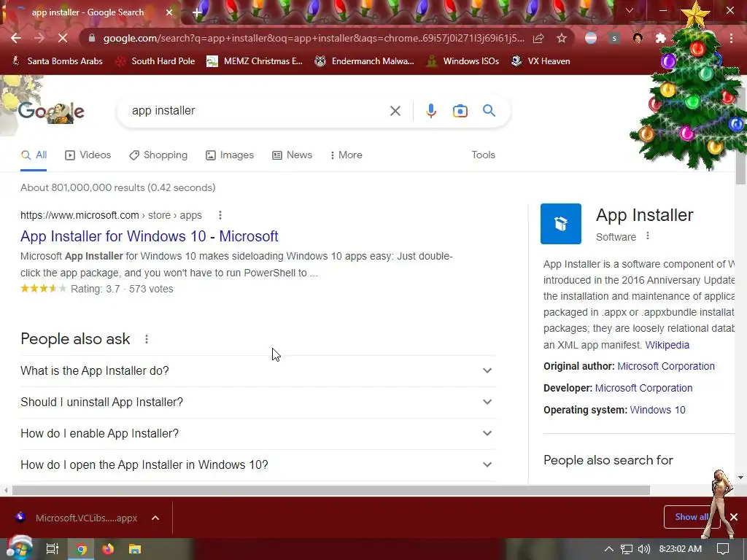
Task: Open the VX Heaven bookmark
Action: (x=541, y=61)
